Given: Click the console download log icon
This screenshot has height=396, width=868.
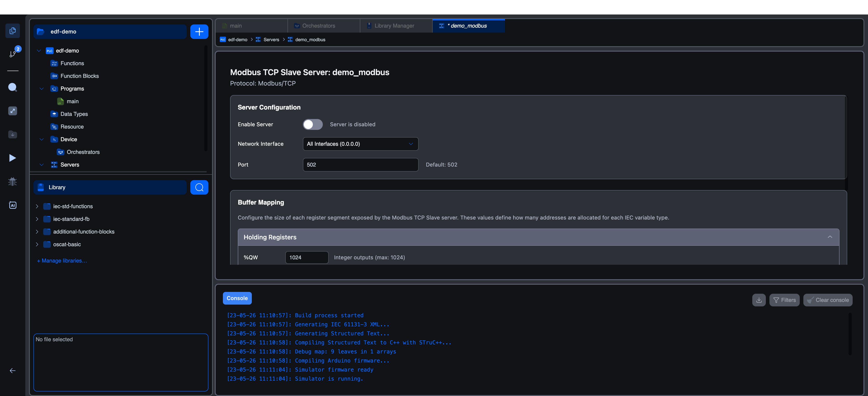Looking at the screenshot, I should pos(759,300).
